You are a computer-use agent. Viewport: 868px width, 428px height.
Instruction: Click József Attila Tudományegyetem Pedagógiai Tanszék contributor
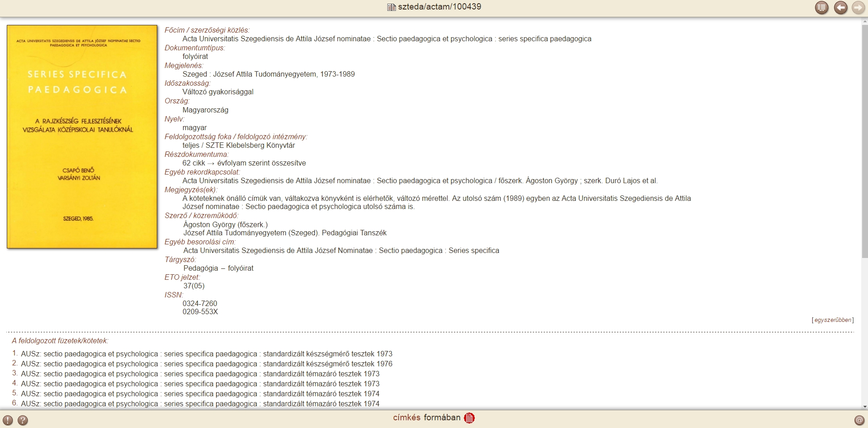[x=285, y=233]
